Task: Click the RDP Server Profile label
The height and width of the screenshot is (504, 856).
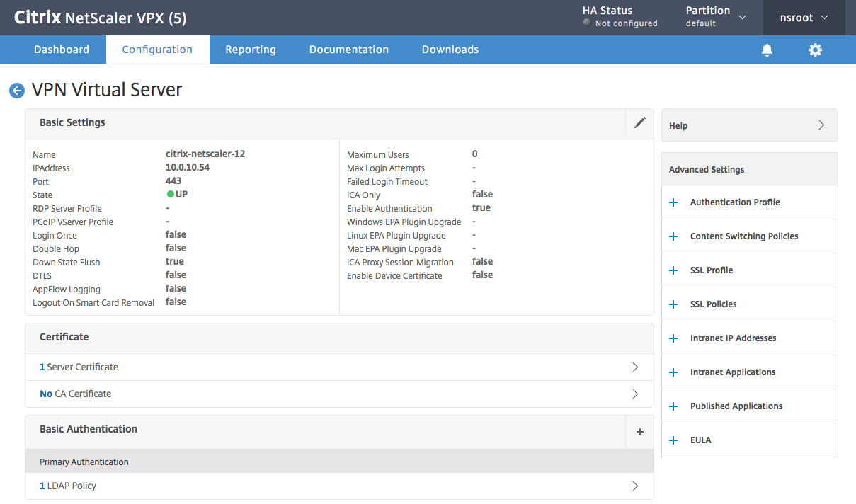Action: (x=67, y=209)
